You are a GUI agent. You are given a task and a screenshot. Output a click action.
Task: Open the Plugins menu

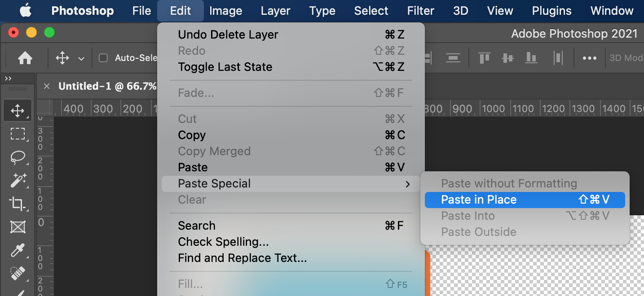coord(551,11)
